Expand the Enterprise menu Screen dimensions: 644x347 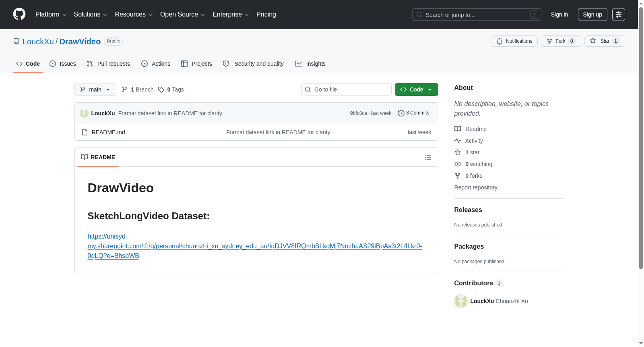point(231,15)
